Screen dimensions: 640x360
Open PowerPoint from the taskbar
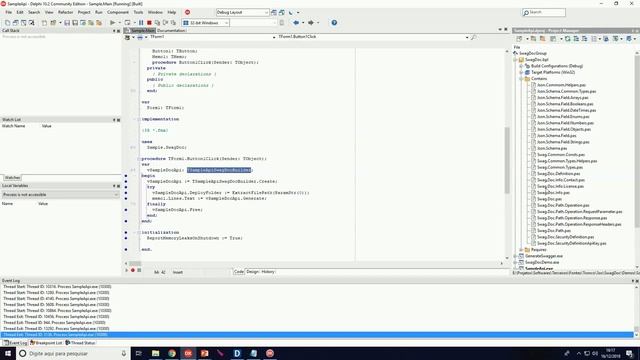point(204,353)
